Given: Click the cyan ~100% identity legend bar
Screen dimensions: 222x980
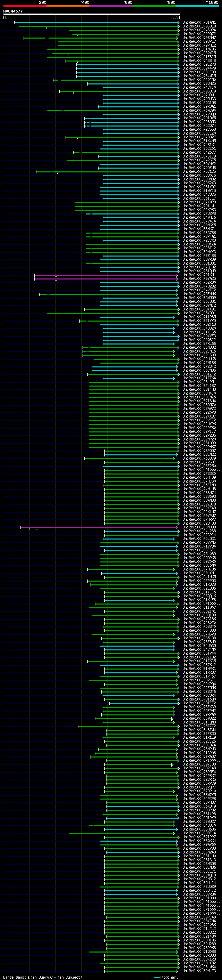Looking at the screenshot, I should coord(197,6).
